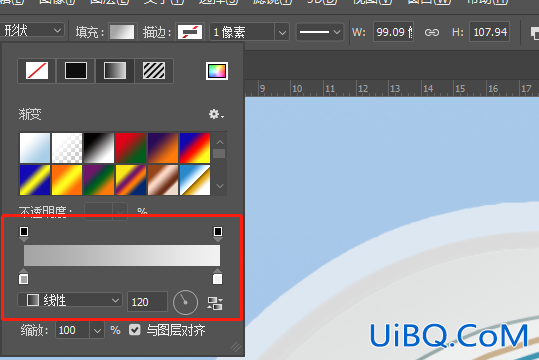Select the blue yellow blue gradient preset
Screen dimensions: 539x360
35,180
